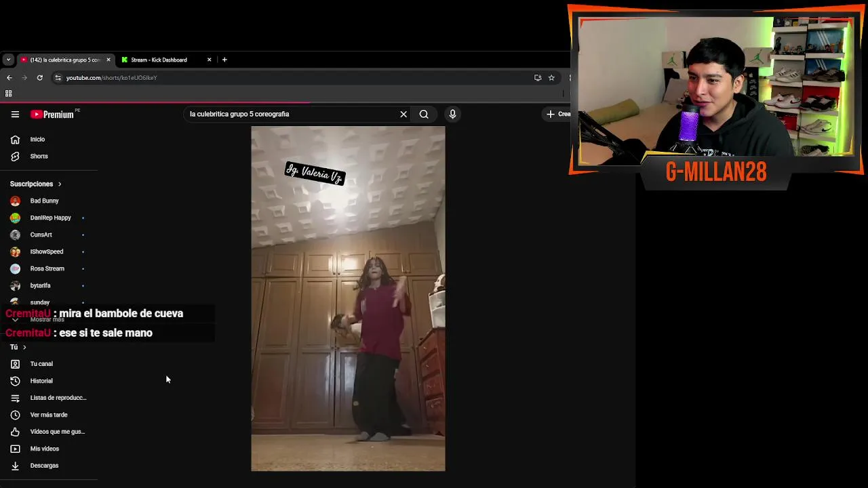This screenshot has width=868, height=488.
Task: Clear the search box text
Action: coord(403,114)
